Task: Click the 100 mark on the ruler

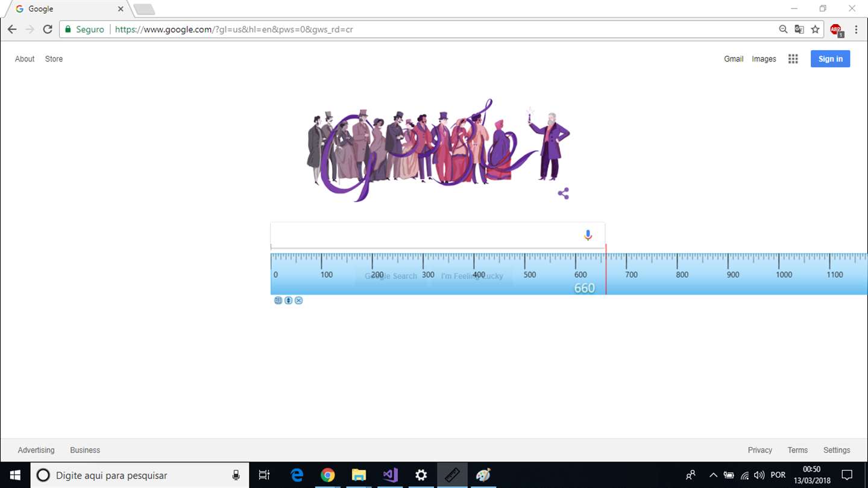Action: tap(327, 275)
